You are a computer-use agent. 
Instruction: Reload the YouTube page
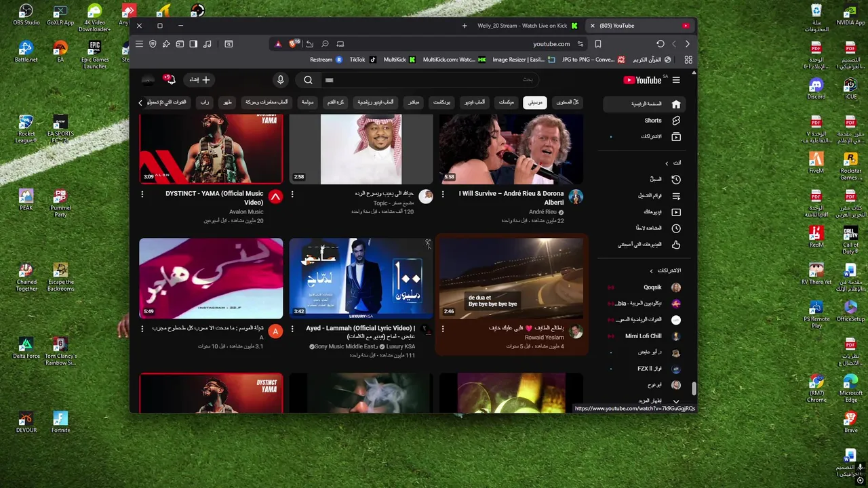pos(660,43)
